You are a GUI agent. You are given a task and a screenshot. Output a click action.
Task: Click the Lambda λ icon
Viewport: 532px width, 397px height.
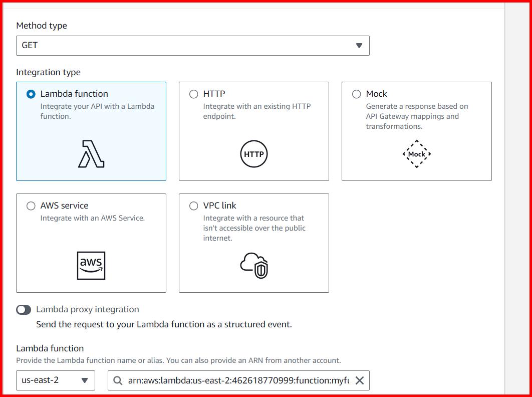pos(92,154)
